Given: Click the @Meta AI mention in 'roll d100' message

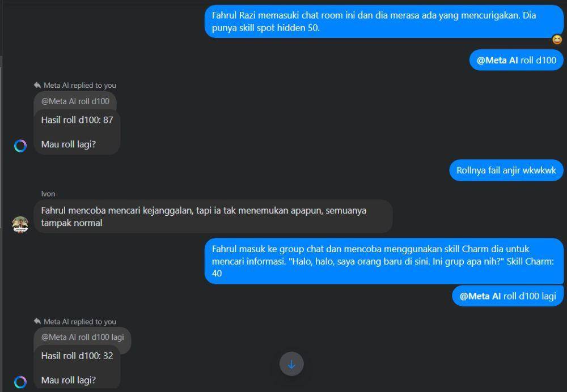Looking at the screenshot, I should [x=497, y=61].
